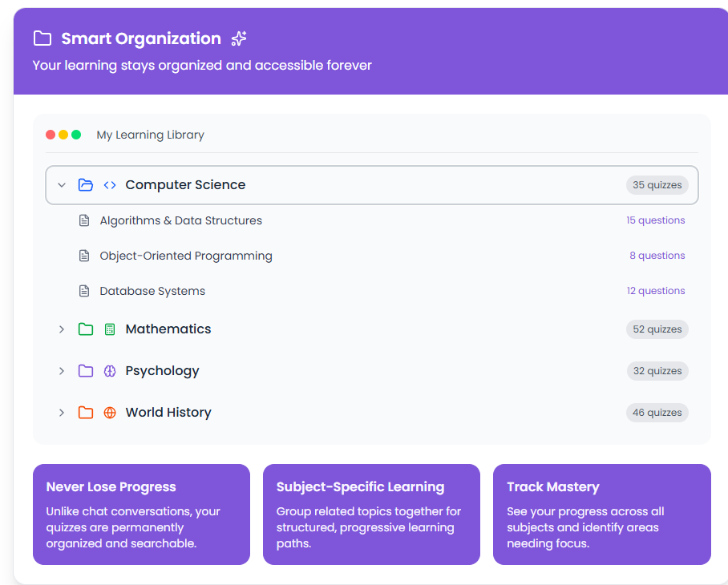Click the green window dot
This screenshot has height=585, width=728.
[76, 135]
